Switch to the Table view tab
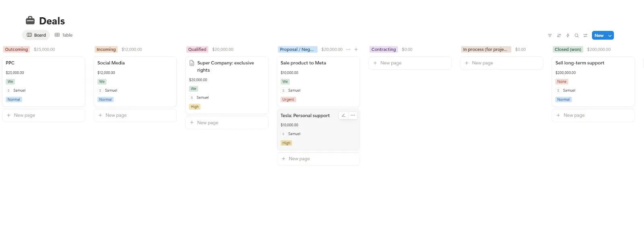 tap(64, 35)
